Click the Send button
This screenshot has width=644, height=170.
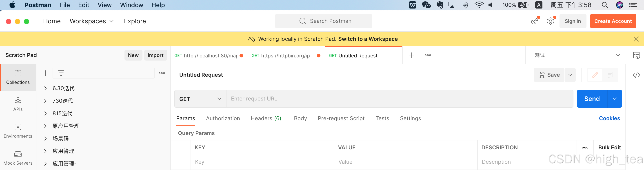pos(592,99)
